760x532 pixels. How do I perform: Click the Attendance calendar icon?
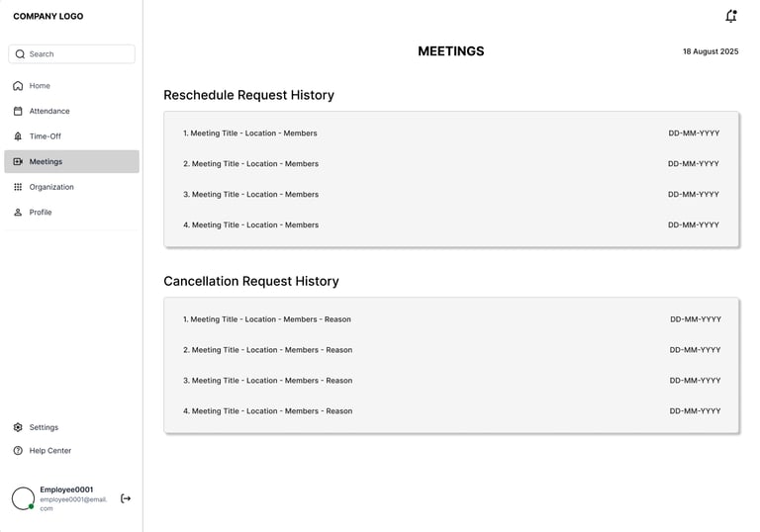(18, 112)
